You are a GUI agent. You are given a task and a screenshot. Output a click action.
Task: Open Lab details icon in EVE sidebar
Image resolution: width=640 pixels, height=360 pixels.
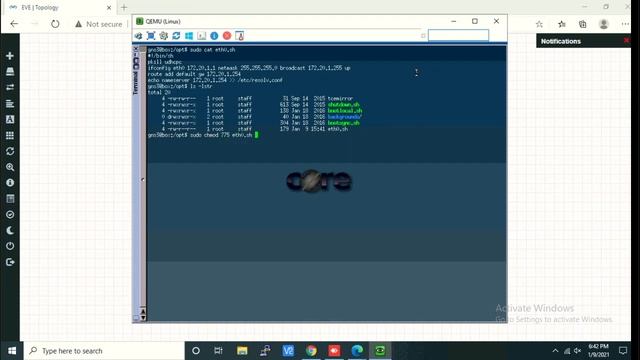point(10,199)
